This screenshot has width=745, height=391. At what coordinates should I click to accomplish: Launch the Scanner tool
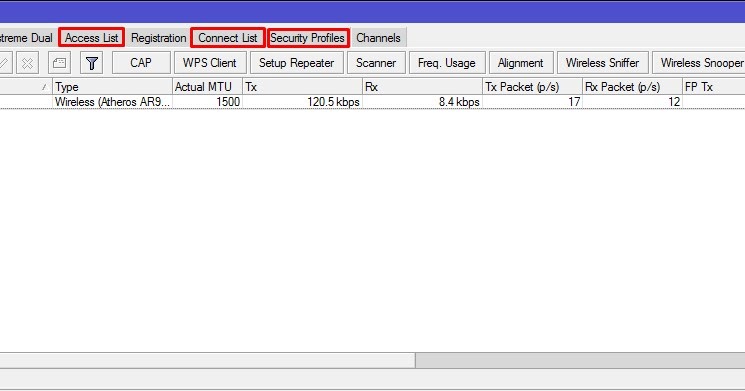(376, 63)
